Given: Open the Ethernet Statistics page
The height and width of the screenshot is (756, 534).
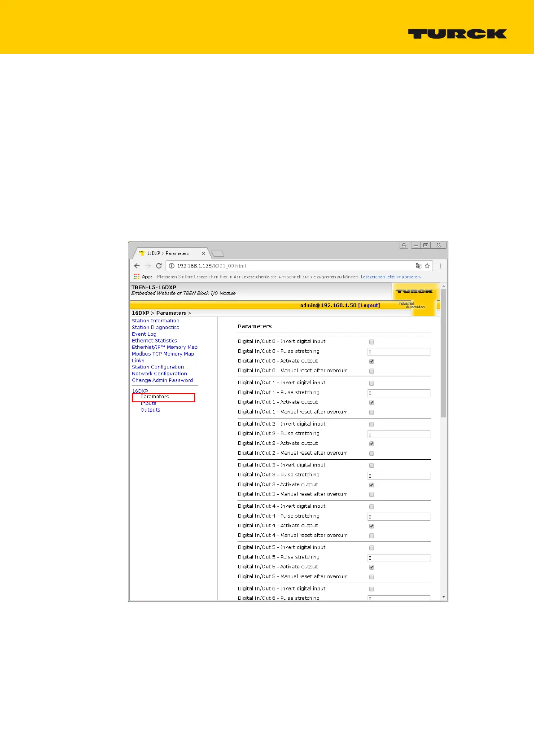Looking at the screenshot, I should click(x=154, y=341).
